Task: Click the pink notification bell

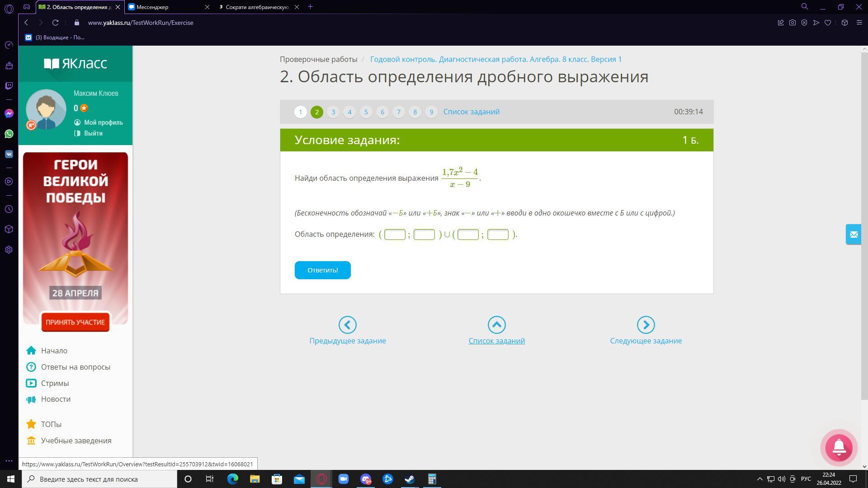Action: tap(839, 447)
